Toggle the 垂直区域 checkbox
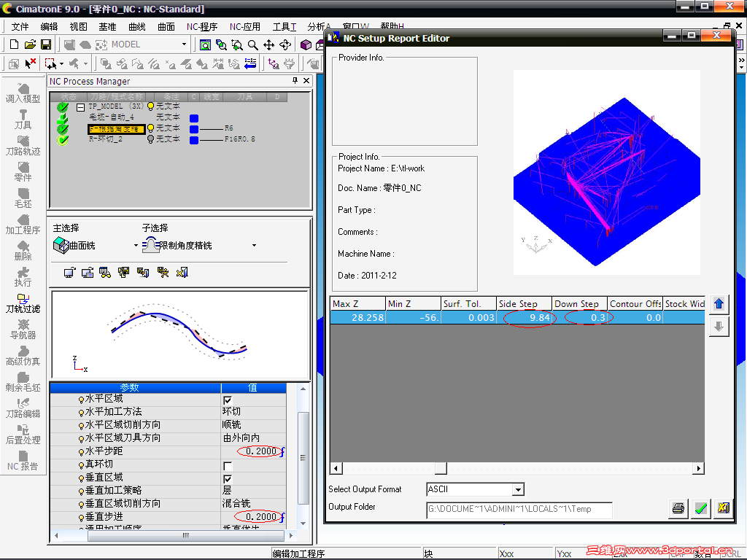Screen dimensions: 747x560 228,478
